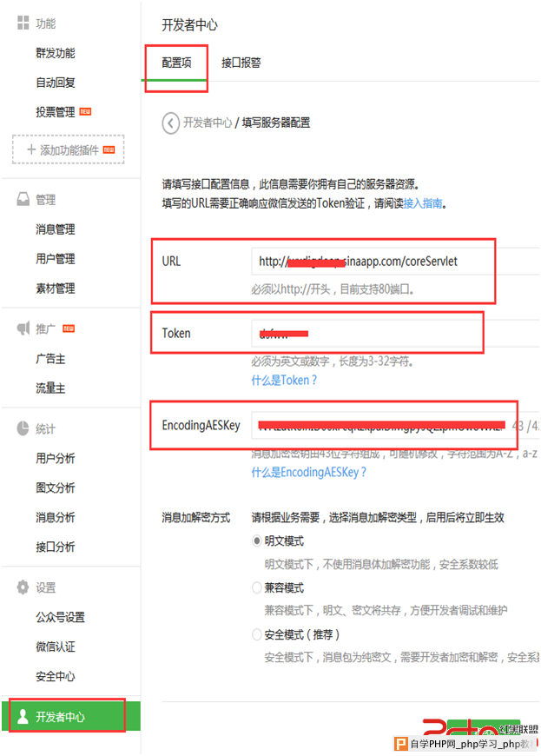Click the 开发者中心 breadcrumb link
The width and height of the screenshot is (541, 756).
(208, 123)
